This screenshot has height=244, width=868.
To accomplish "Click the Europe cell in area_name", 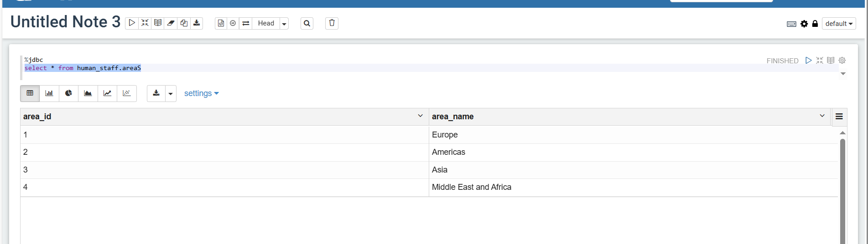I will point(445,135).
